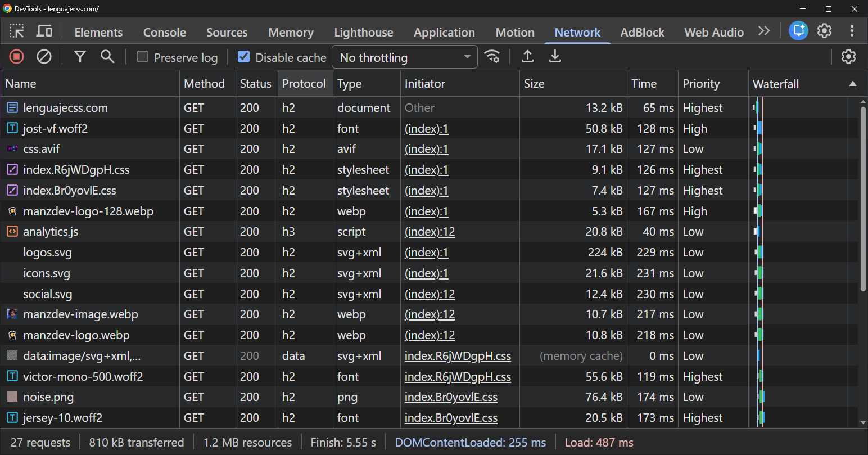Screen dimensions: 868x455
Task: Sort by the Time column header
Action: [652, 83]
